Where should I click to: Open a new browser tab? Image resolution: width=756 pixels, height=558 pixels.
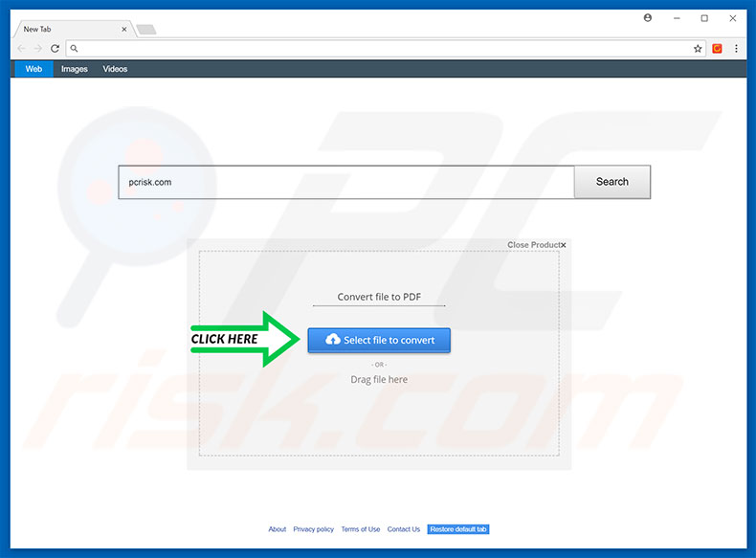click(x=146, y=30)
